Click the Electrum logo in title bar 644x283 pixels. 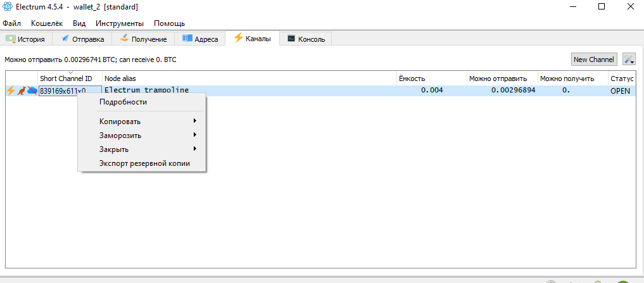coord(8,7)
